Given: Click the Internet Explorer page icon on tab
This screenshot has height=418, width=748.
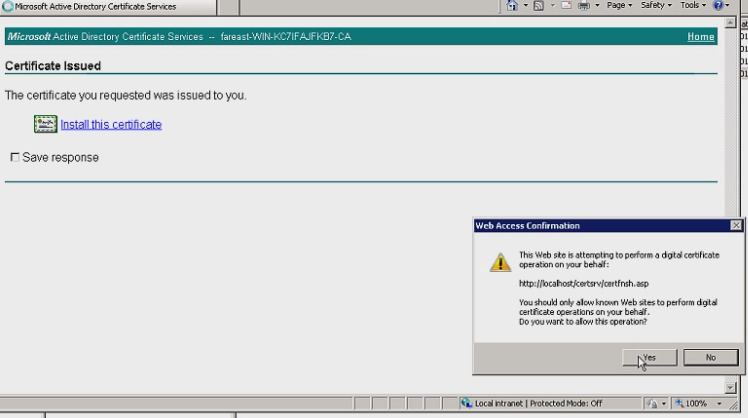Looking at the screenshot, I should (x=7, y=7).
